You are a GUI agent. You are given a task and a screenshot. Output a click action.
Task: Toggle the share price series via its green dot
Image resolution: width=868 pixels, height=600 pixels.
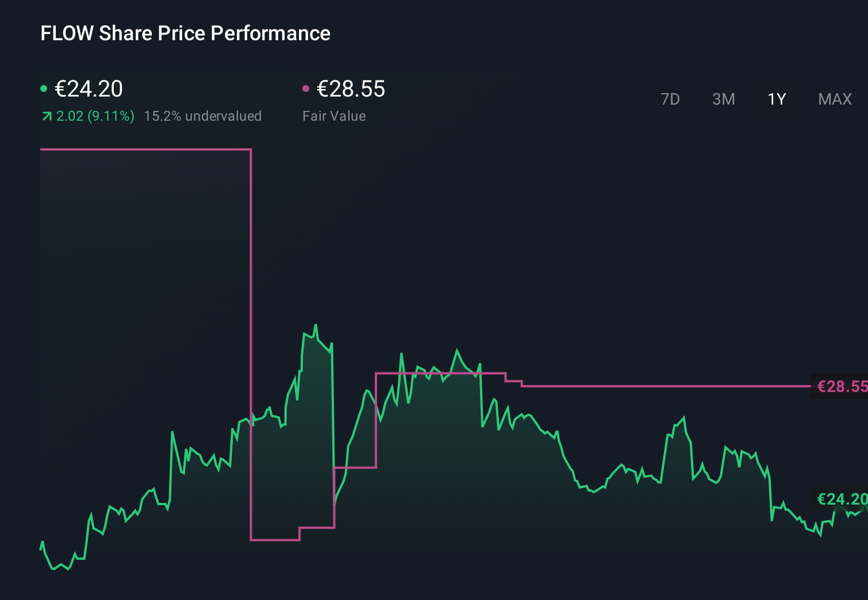click(x=44, y=88)
